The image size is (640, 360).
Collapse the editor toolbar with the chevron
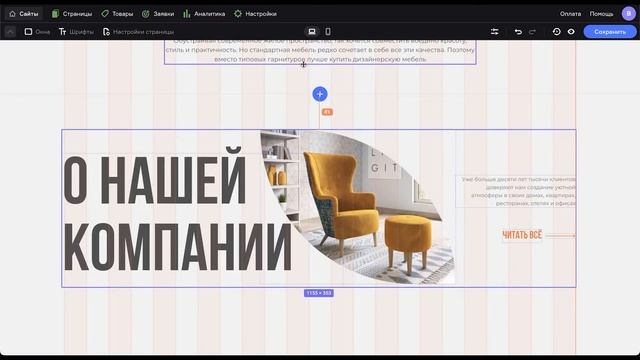pyautogui.click(x=10, y=31)
